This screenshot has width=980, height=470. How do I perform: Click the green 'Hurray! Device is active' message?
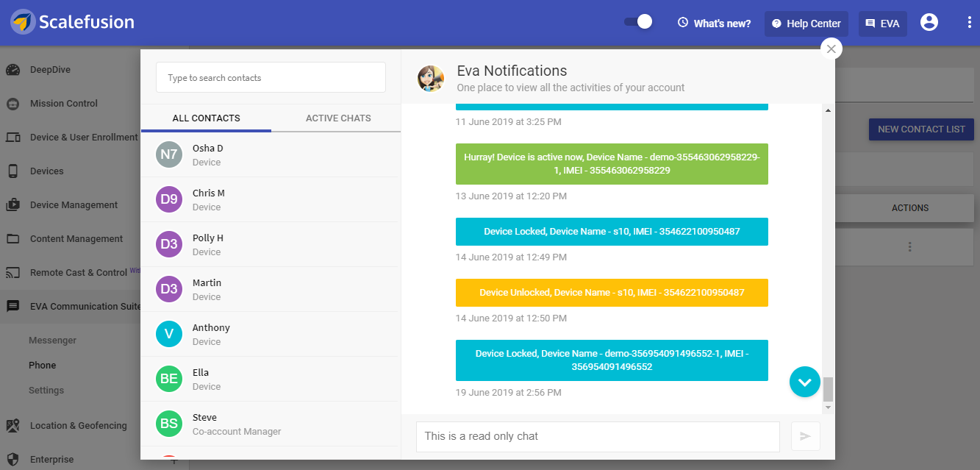coord(612,164)
